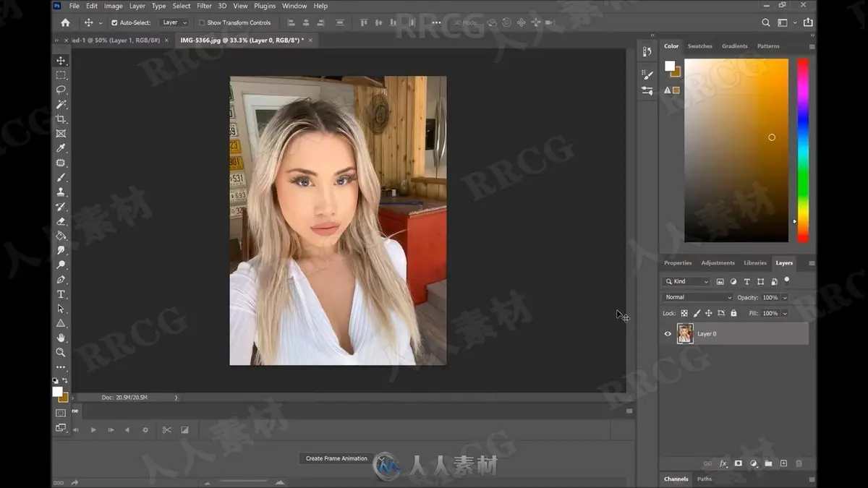Click the foreground color swatch in toolbox
This screenshot has width=868, height=488.
point(57,392)
